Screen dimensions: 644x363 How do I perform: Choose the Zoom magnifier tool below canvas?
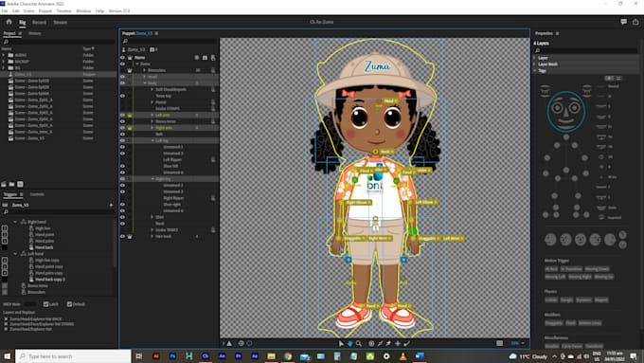(x=359, y=344)
